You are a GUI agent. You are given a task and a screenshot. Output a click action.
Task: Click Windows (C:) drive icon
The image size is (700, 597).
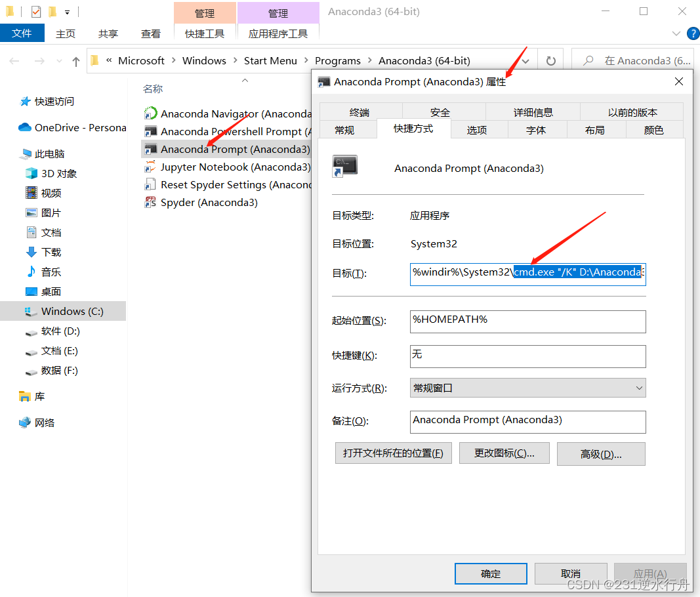pyautogui.click(x=31, y=311)
